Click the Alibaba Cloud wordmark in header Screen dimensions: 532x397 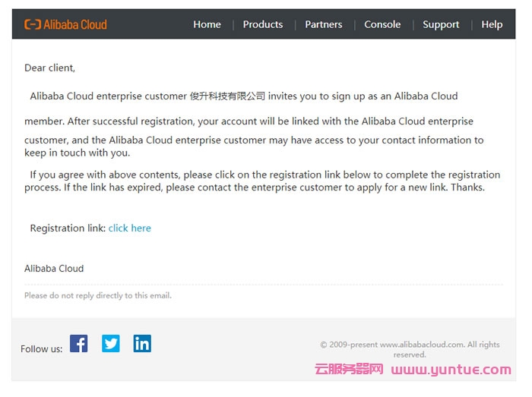click(75, 24)
